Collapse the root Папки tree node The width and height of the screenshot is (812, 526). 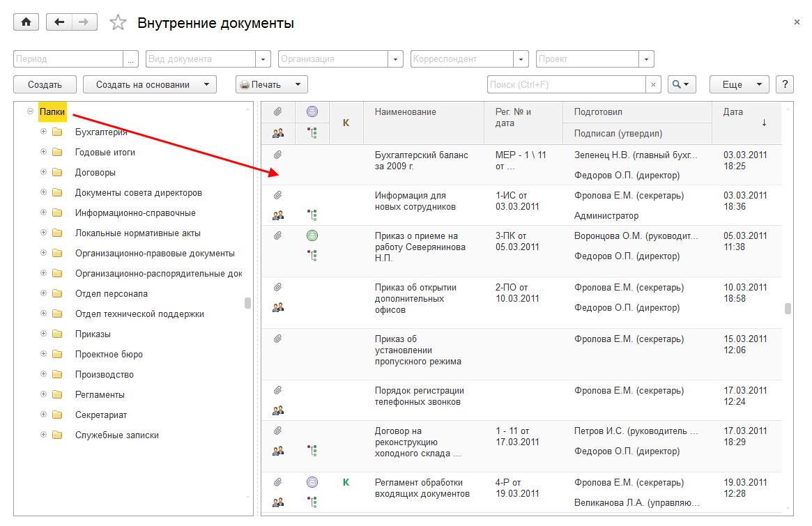30,111
